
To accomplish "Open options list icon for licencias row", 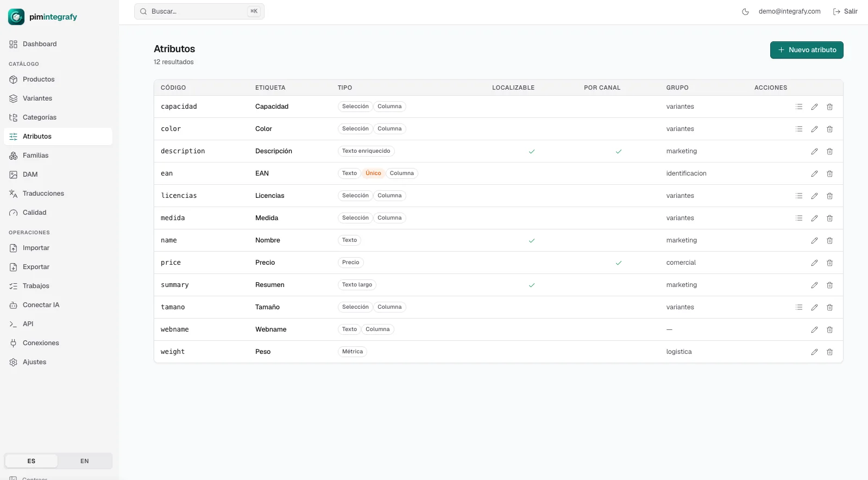I will pos(799,196).
